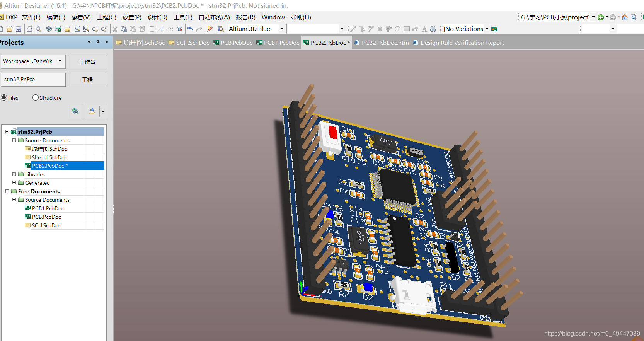
Task: Open the 设计(D) menu
Action: tap(157, 17)
